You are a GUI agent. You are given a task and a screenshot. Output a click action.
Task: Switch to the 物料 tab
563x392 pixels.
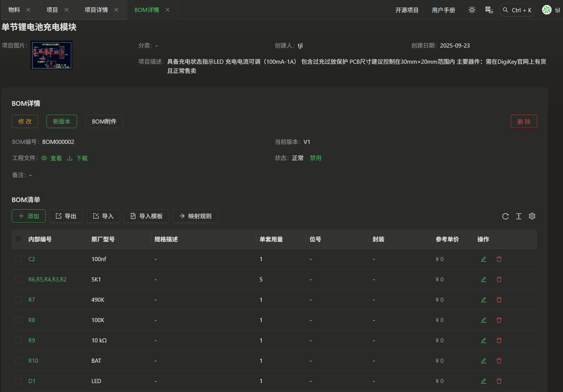[14, 10]
